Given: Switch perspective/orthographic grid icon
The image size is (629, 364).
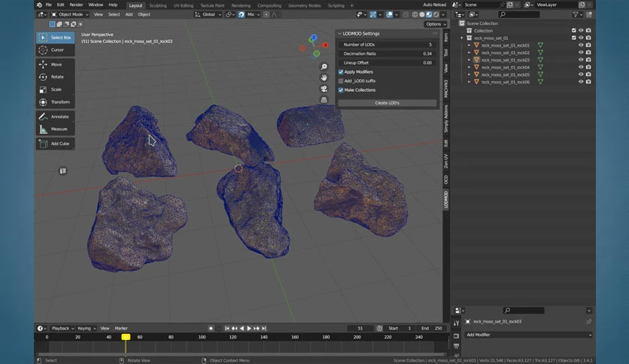Looking at the screenshot, I should click(324, 99).
